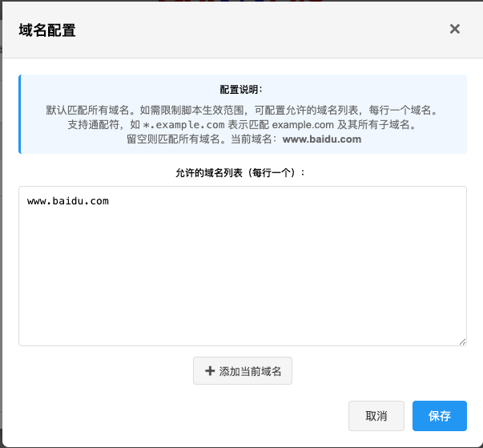
Task: Save the domain configuration with 保存
Action: (x=439, y=416)
